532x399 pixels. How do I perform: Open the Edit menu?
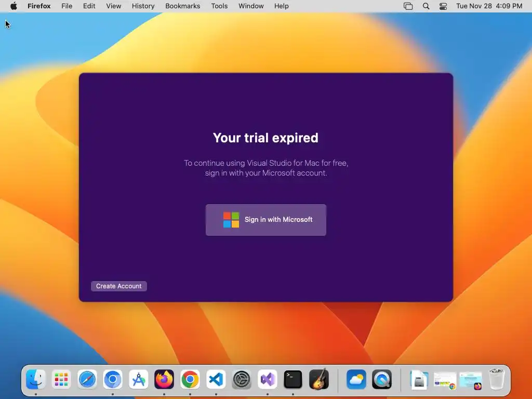point(89,6)
